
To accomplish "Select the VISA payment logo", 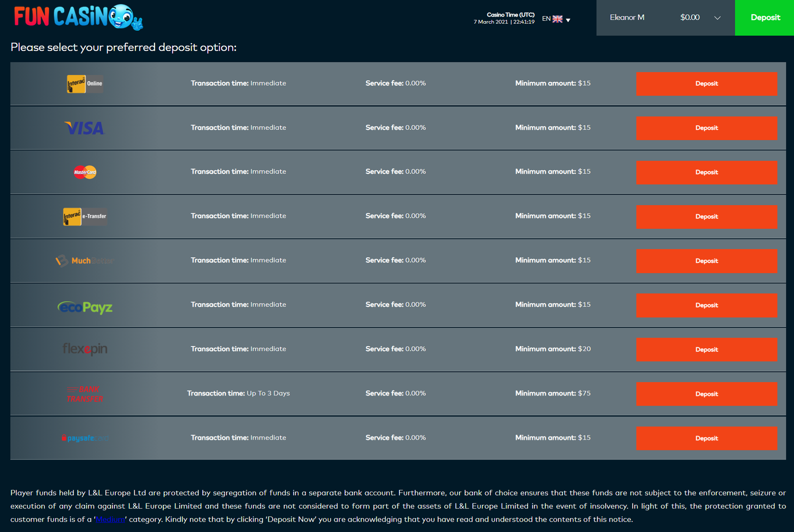I will point(85,128).
